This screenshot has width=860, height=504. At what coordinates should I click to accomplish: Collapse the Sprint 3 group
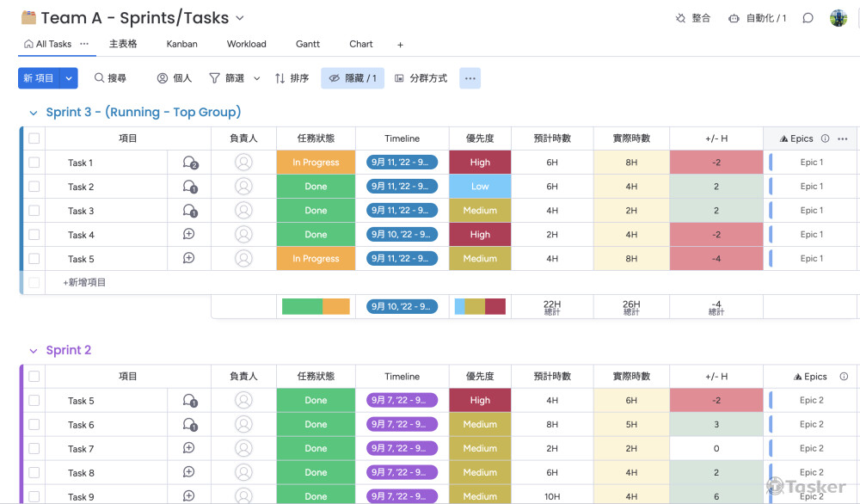(x=34, y=113)
